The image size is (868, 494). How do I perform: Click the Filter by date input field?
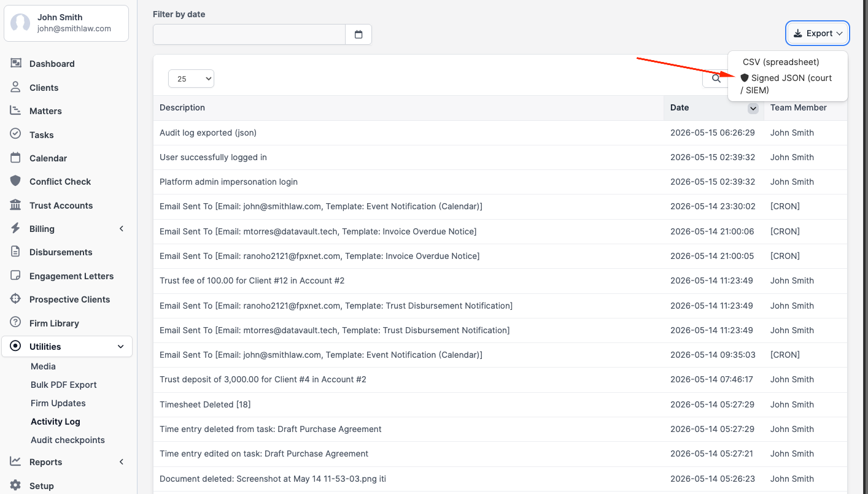pyautogui.click(x=249, y=34)
